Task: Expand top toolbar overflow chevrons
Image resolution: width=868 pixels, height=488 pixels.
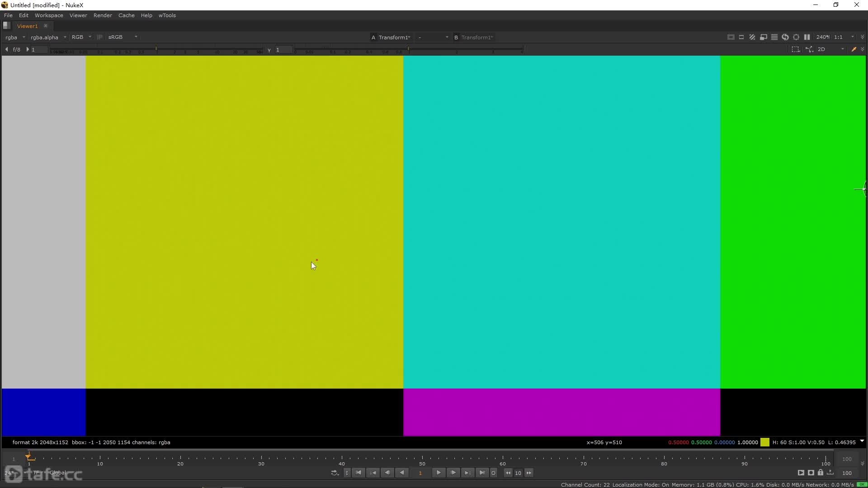Action: [x=863, y=37]
